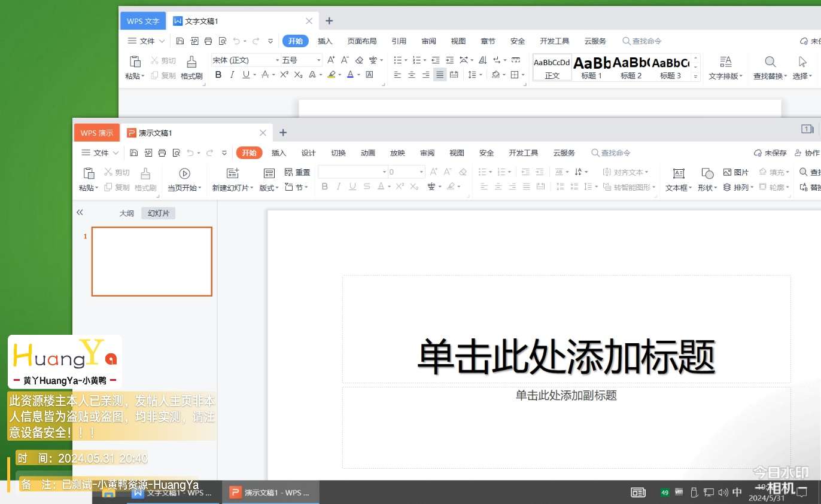This screenshot has width=821, height=504.
Task: Click the font color A icon in Writer
Action: point(350,75)
